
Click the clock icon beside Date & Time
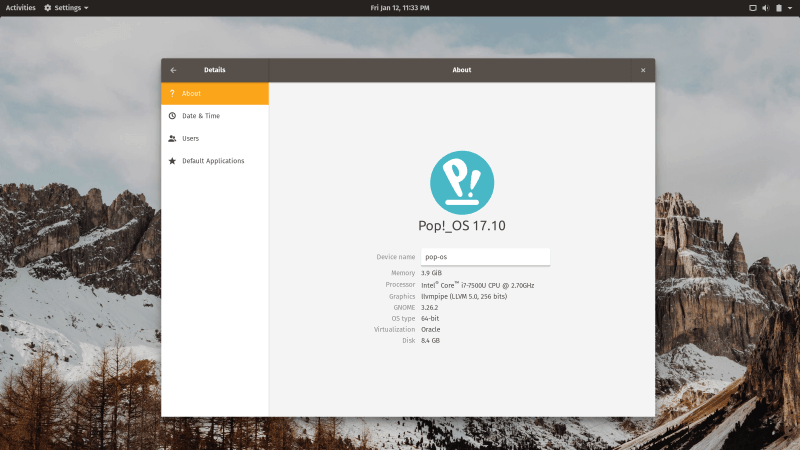click(x=172, y=116)
